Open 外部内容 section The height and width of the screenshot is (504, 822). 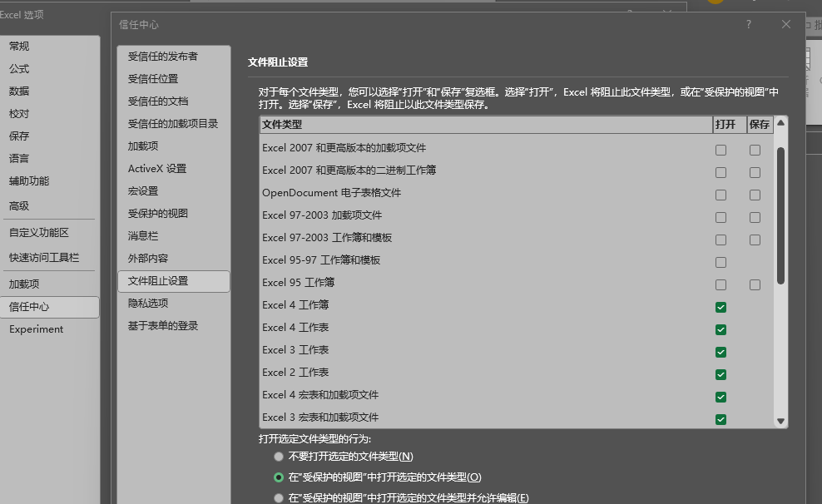[174, 259]
